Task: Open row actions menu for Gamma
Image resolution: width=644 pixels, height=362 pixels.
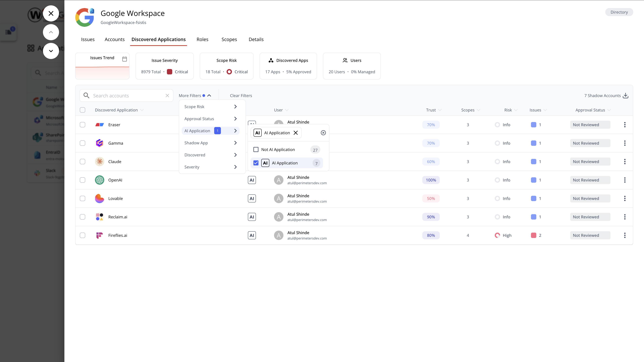Action: coord(625,143)
